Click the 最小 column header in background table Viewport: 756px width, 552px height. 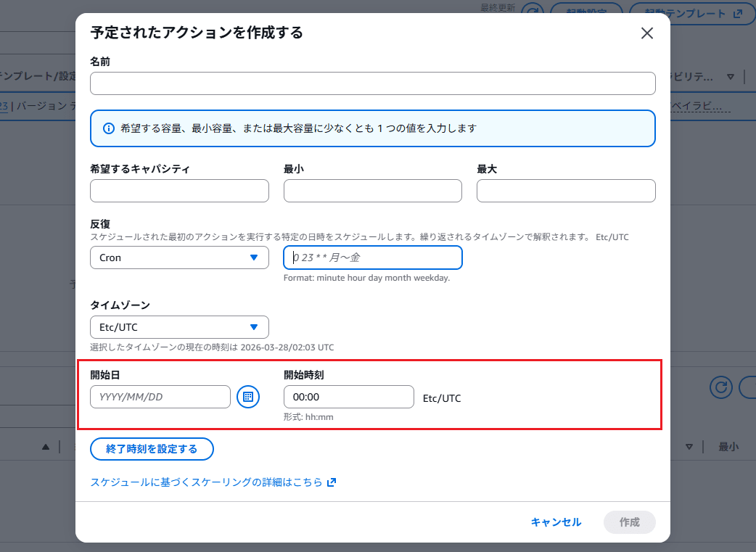pos(728,447)
